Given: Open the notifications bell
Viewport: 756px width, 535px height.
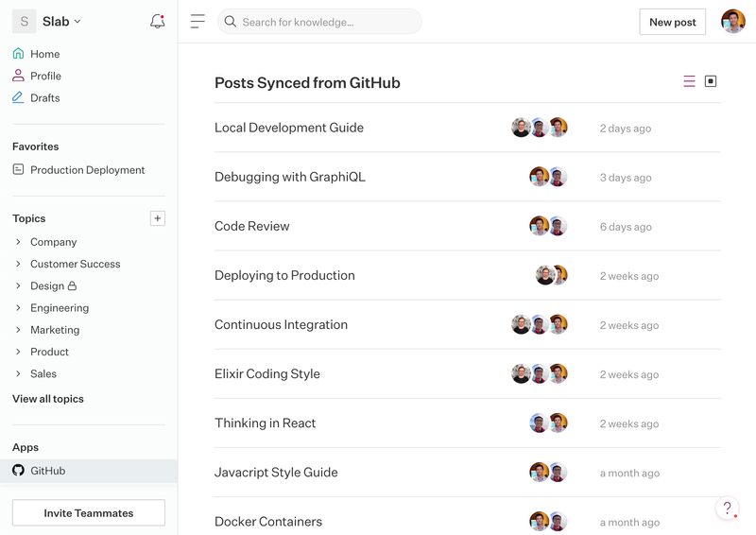Looking at the screenshot, I should coord(157,21).
